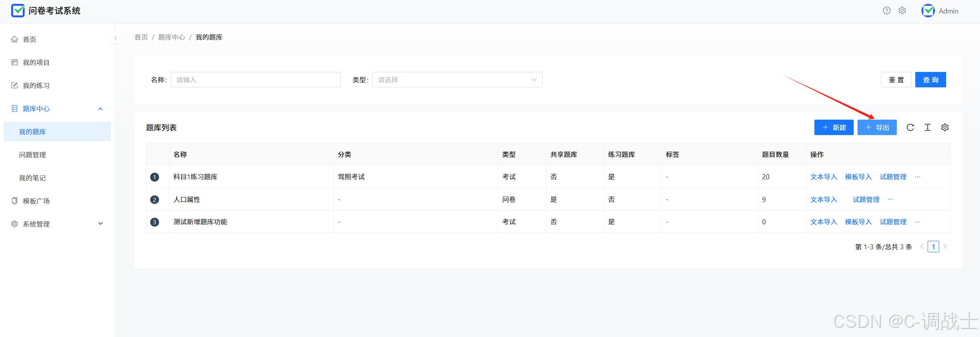The height and width of the screenshot is (337, 980).
Task: Click 模板导入 for 测试新增题库功能
Action: click(858, 222)
